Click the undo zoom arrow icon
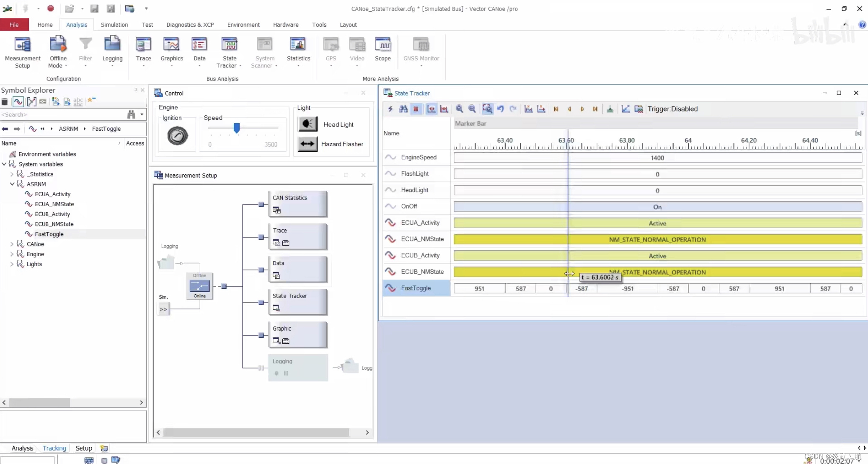This screenshot has height=464, width=868. pyautogui.click(x=500, y=109)
